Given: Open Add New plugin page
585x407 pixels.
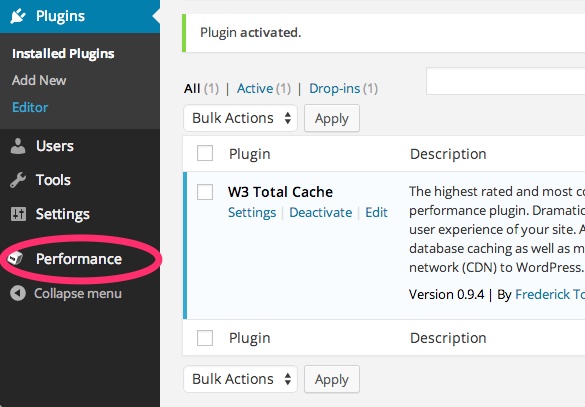Looking at the screenshot, I should click(39, 80).
